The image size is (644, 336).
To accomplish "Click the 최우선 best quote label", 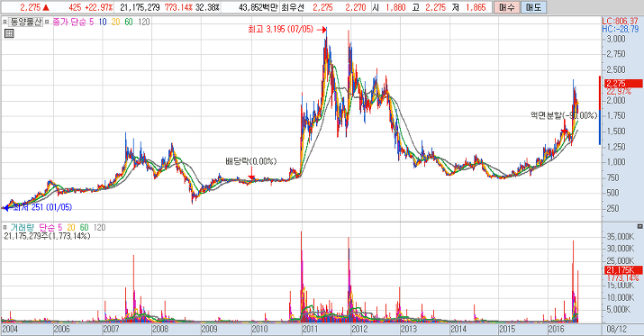I will click(x=293, y=7).
